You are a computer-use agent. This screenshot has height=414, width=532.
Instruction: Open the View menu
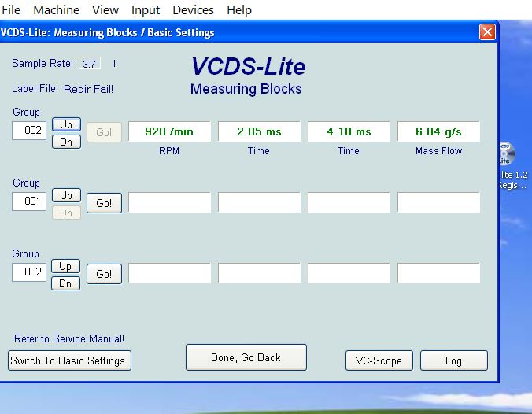pyautogui.click(x=105, y=10)
